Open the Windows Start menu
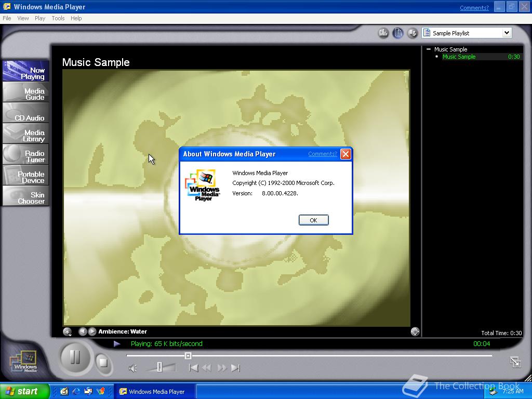532x399 pixels. 24,391
